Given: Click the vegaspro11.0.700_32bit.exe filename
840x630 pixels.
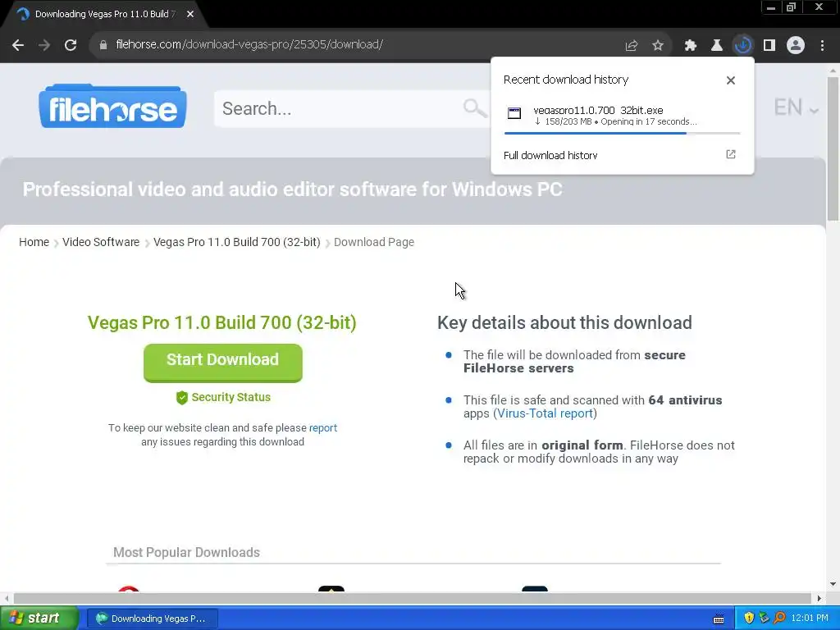Looking at the screenshot, I should 598,111.
